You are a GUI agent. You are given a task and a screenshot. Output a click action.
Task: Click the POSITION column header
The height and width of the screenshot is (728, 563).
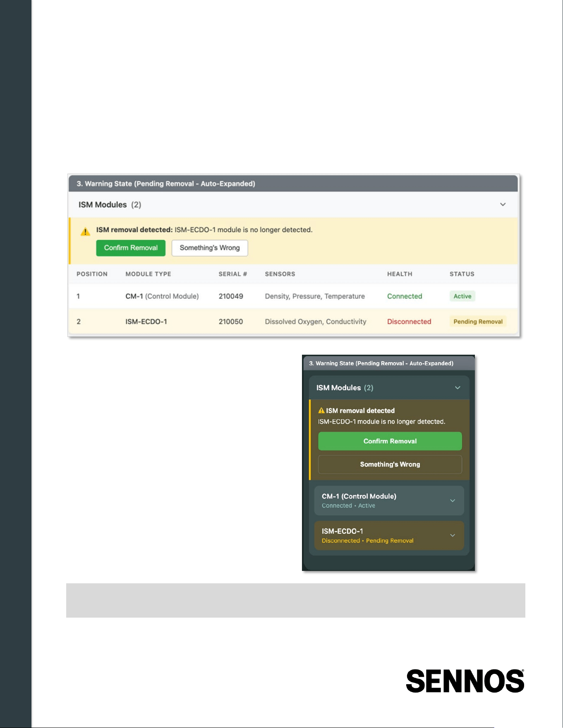pos(92,274)
